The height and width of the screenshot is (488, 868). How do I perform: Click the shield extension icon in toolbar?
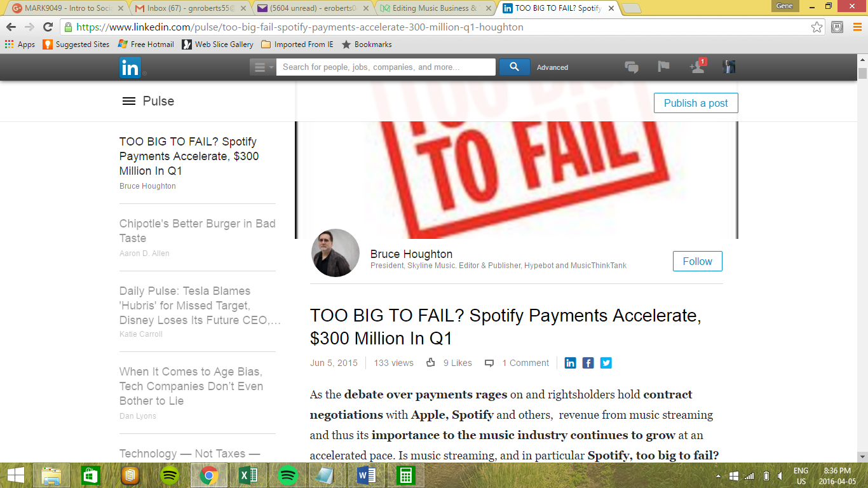837,27
